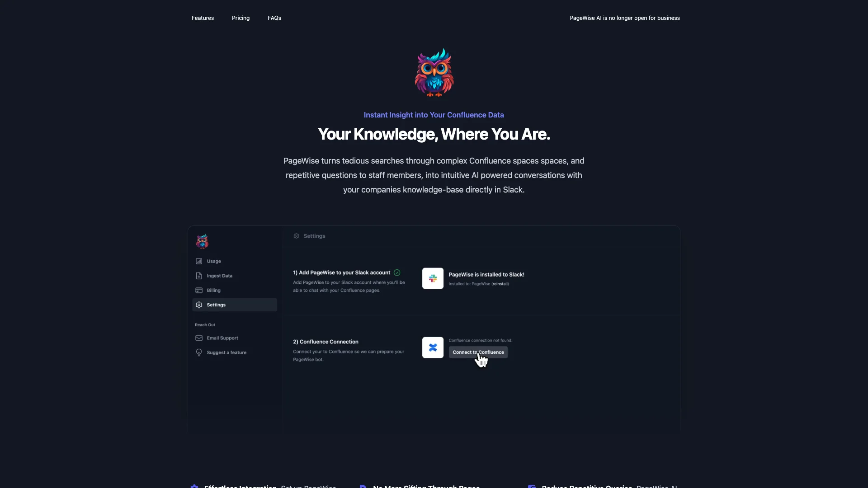Viewport: 868px width, 488px height.
Task: Click the Suggest a feature lightbulb icon
Action: coord(198,352)
